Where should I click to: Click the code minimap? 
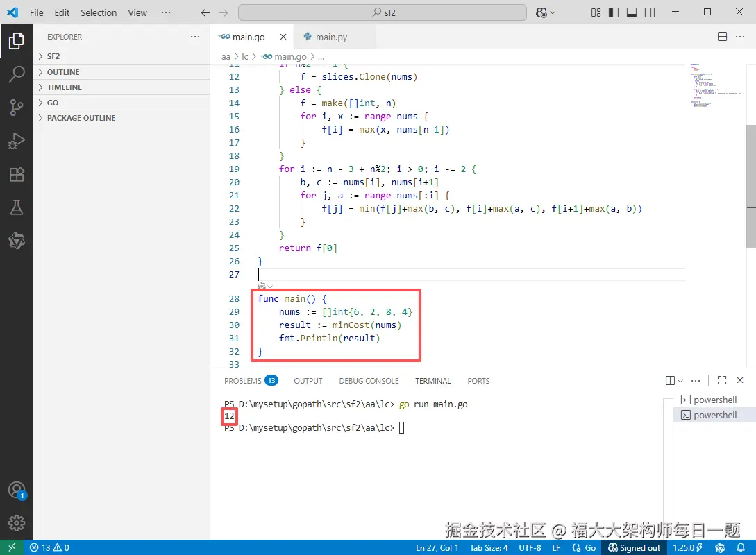click(716, 86)
